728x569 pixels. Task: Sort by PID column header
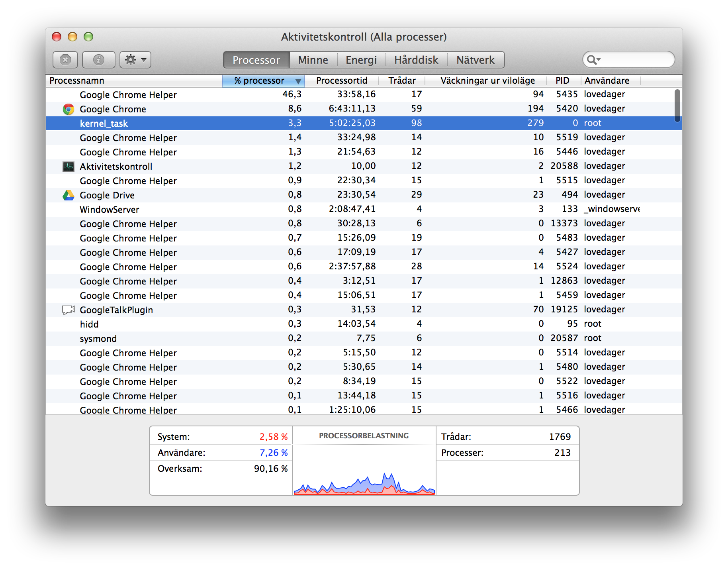563,80
